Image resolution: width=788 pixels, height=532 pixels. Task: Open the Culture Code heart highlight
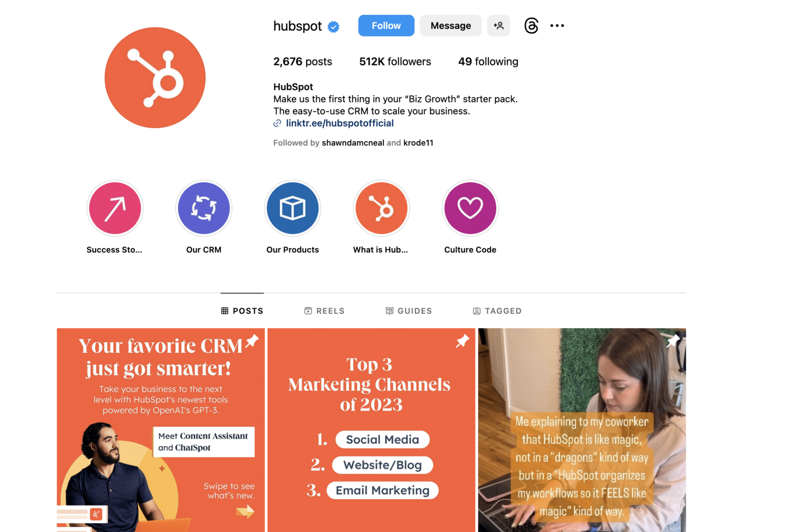tap(470, 208)
